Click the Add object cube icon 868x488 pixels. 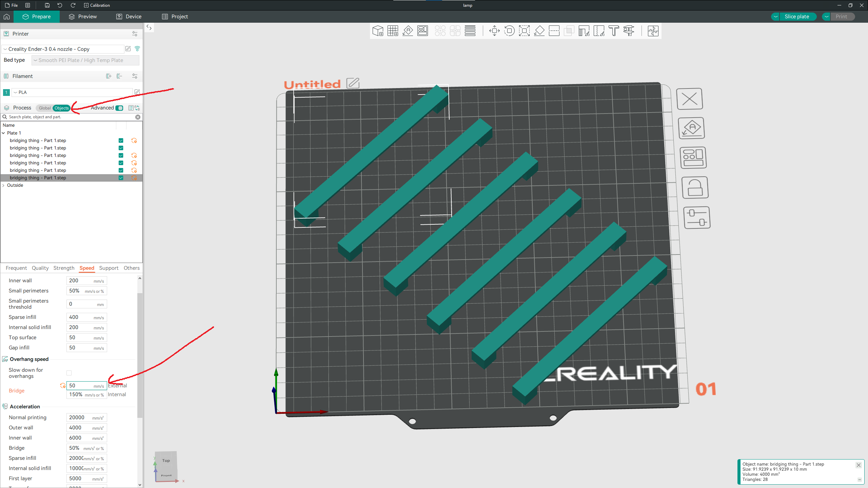point(378,31)
